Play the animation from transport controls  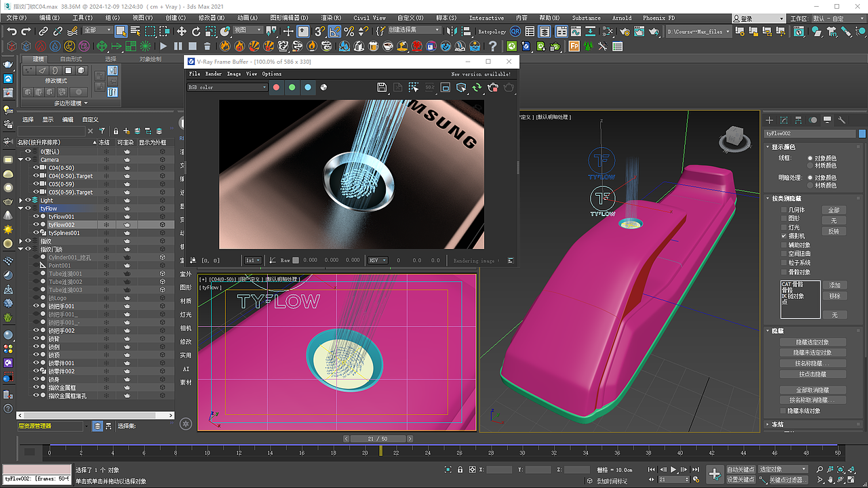pos(673,469)
